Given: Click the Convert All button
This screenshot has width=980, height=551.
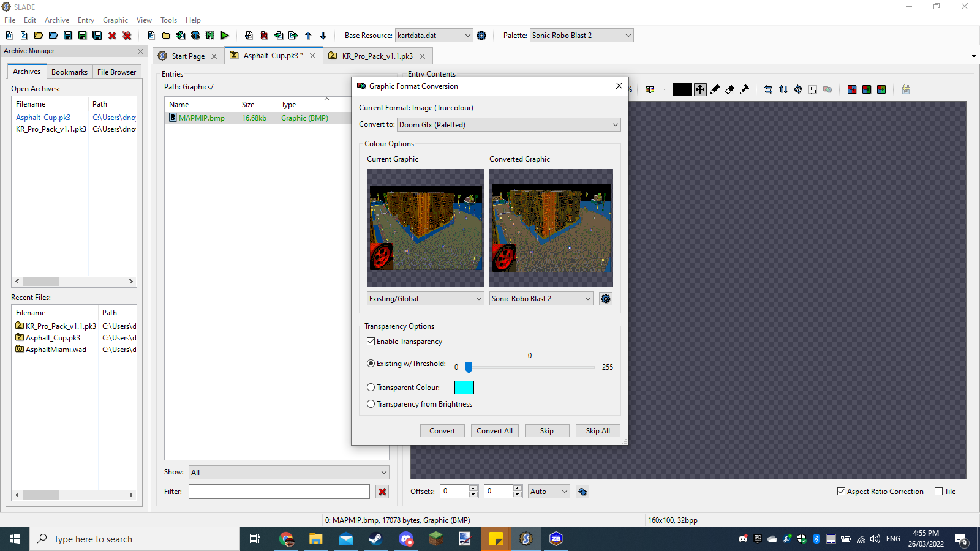Looking at the screenshot, I should click(495, 431).
